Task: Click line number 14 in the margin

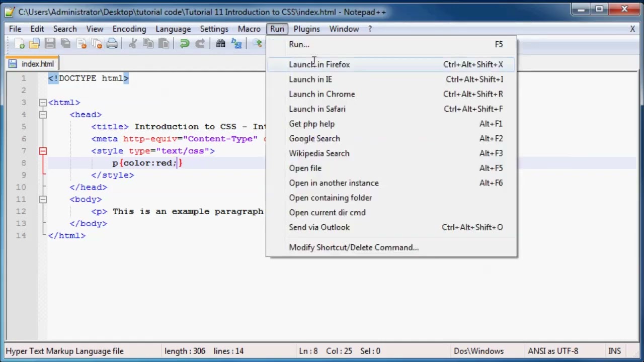Action: [x=21, y=235]
